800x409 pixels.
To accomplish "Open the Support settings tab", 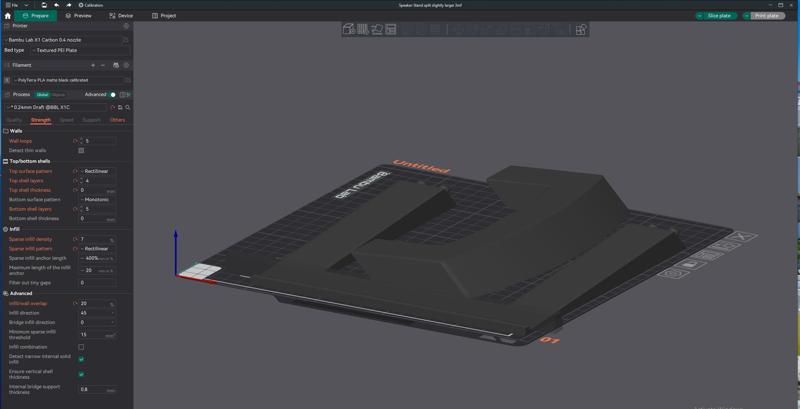I will tap(91, 120).
